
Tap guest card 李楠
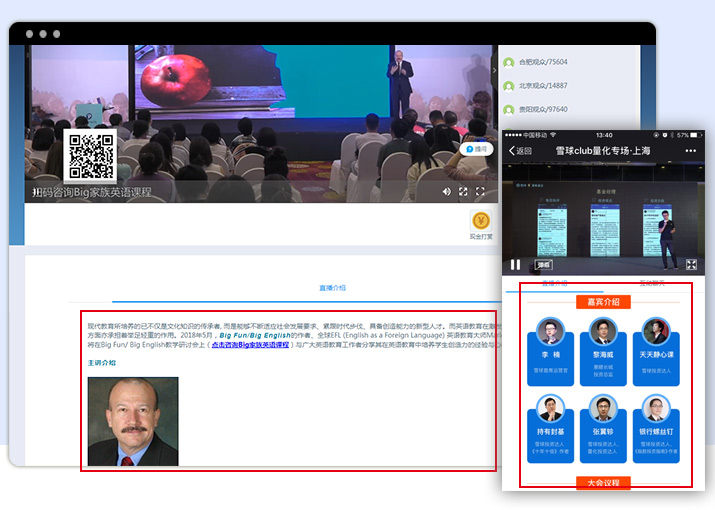[x=551, y=352]
